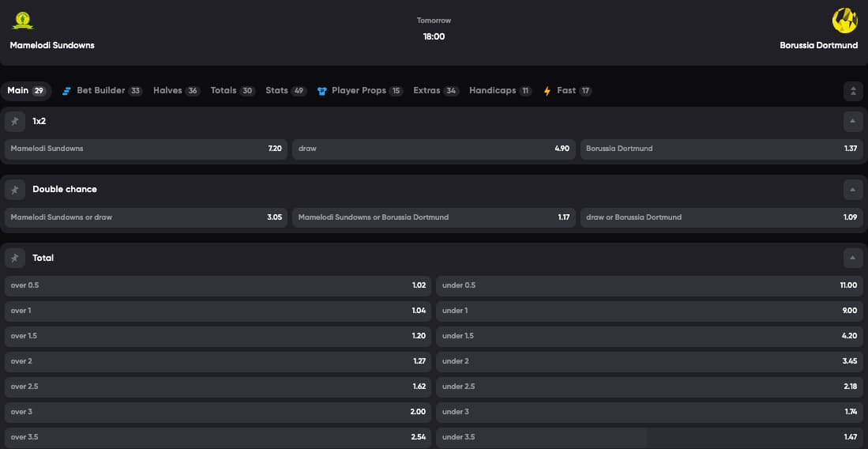The height and width of the screenshot is (449, 868).
Task: Open the Fast markets tab
Action: [x=568, y=90]
